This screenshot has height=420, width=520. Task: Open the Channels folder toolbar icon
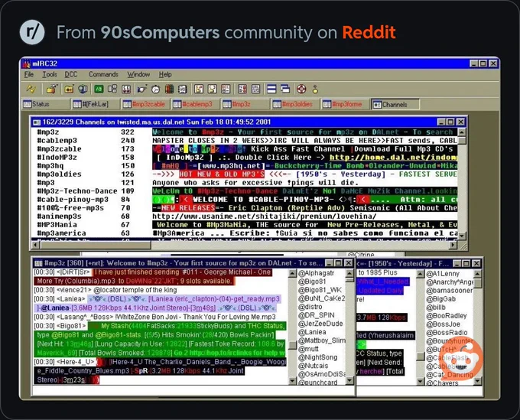click(69, 89)
